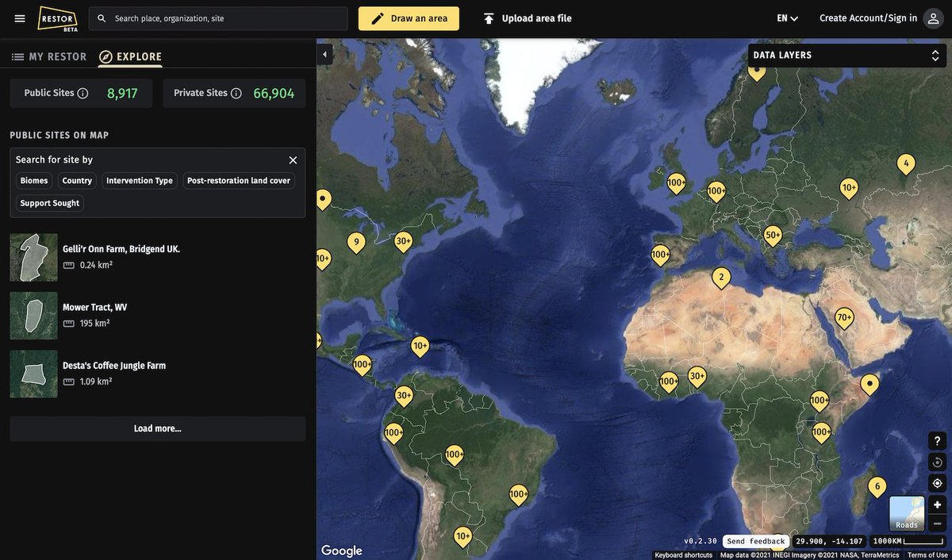The image size is (952, 560).
Task: Click the 50+ cluster marker
Action: pyautogui.click(x=773, y=235)
